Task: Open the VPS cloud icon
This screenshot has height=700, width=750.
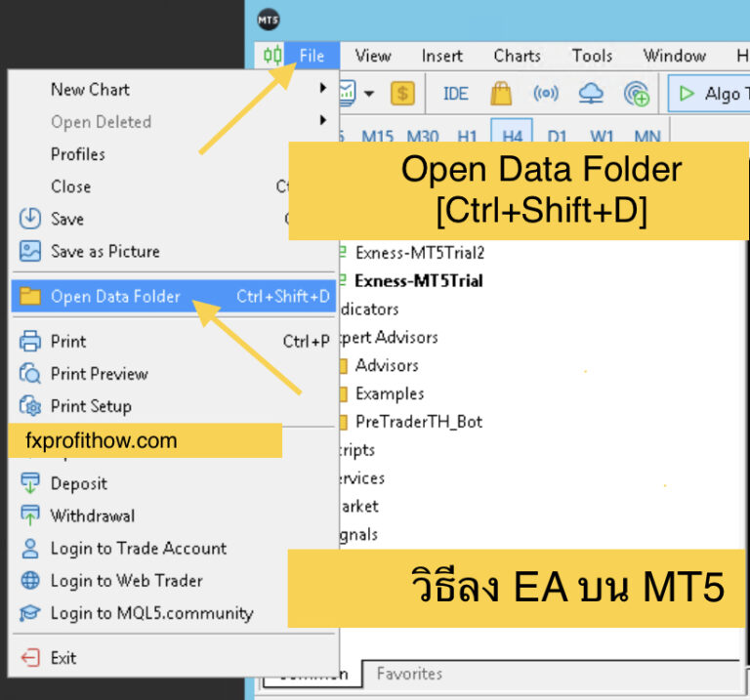Action: coord(591,94)
